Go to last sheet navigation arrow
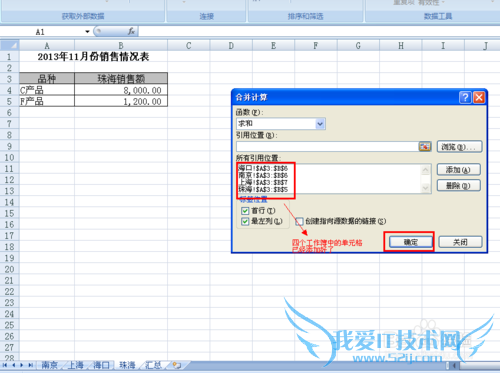The image size is (500, 373). pos(30,365)
